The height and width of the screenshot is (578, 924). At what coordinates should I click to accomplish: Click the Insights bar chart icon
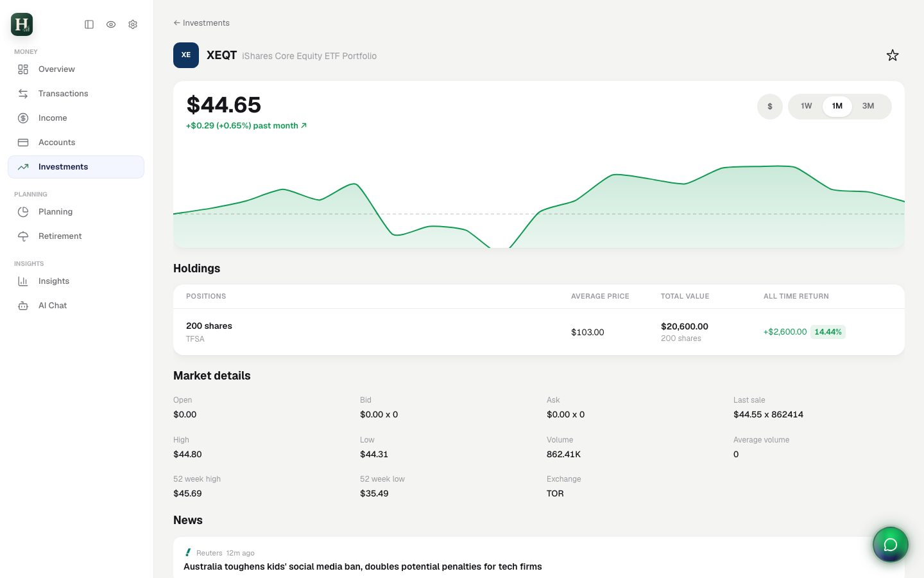tap(23, 281)
